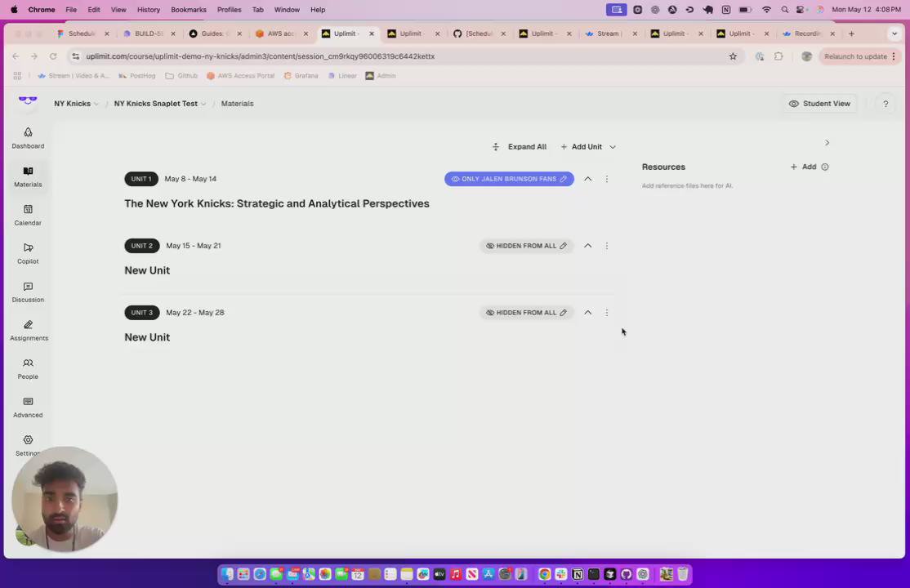This screenshot has width=910, height=588.
Task: Open the Linear bookmark
Action: 341,76
